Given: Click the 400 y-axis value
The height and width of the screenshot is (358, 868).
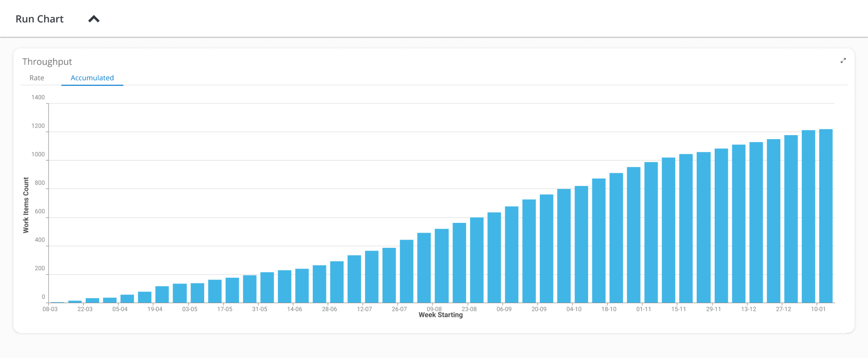Looking at the screenshot, I should (x=40, y=240).
